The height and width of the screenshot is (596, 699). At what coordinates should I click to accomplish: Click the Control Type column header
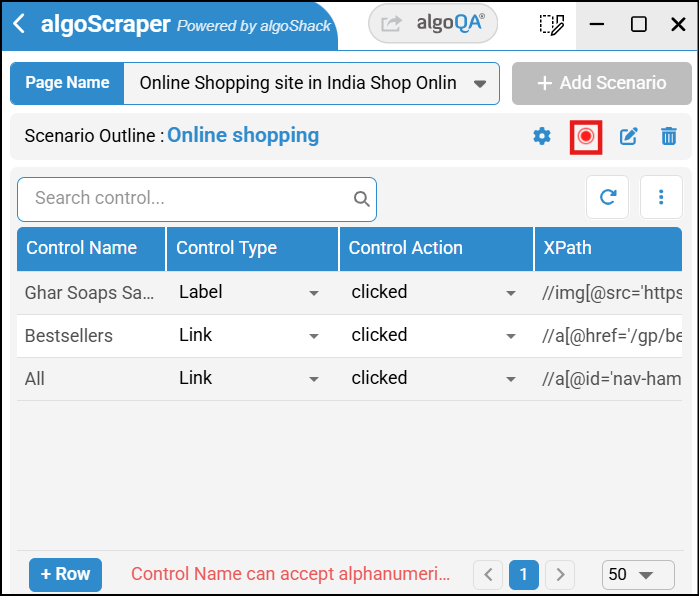(x=252, y=249)
